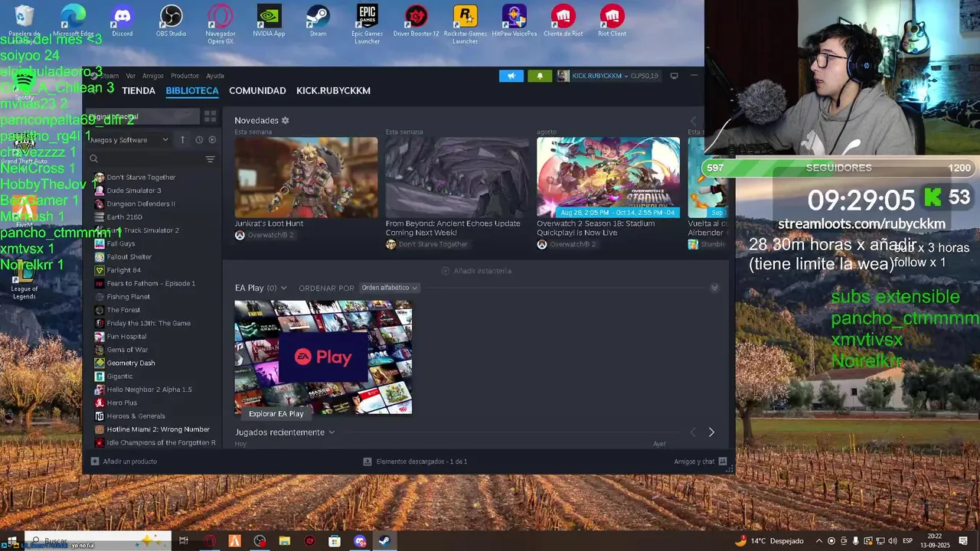Screen dimensions: 980x551
Task: Go to the COMUNIDAD tab
Action: coord(257,90)
